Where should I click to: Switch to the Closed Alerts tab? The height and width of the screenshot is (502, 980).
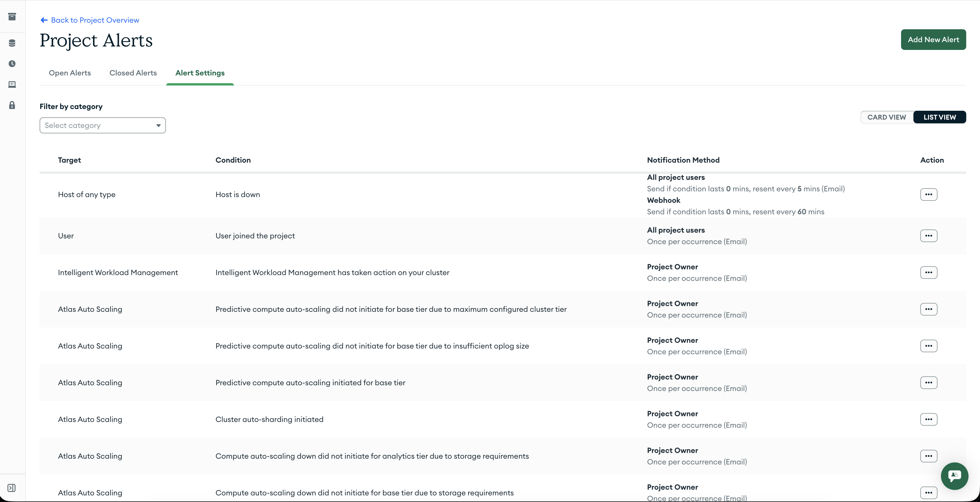(133, 73)
